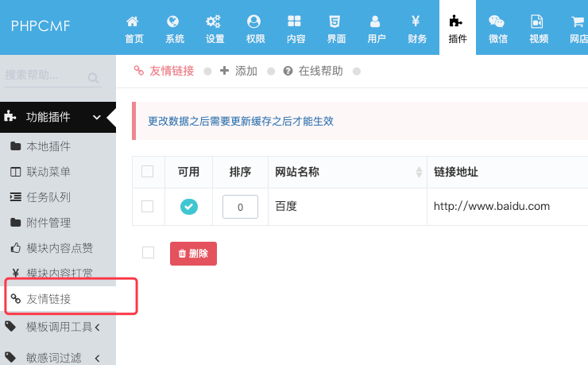Click the puzzle icon beside 功能插件
The width and height of the screenshot is (588, 365).
(x=10, y=116)
